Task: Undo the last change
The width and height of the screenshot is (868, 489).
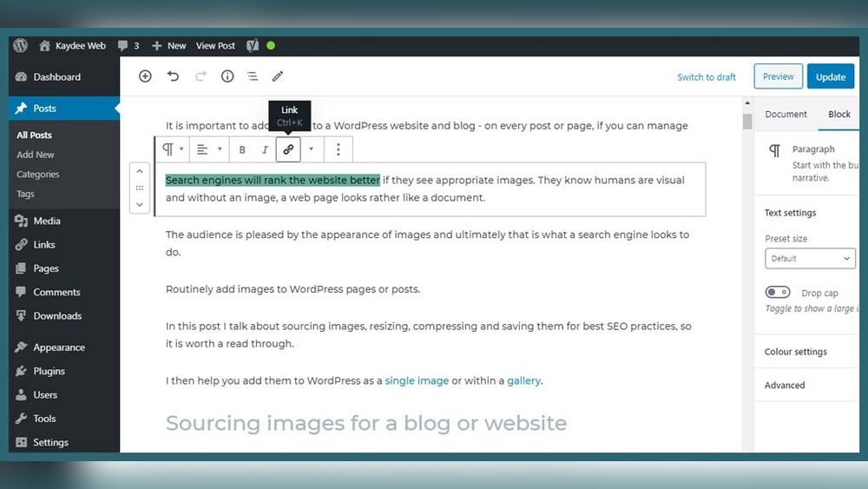Action: tap(173, 76)
